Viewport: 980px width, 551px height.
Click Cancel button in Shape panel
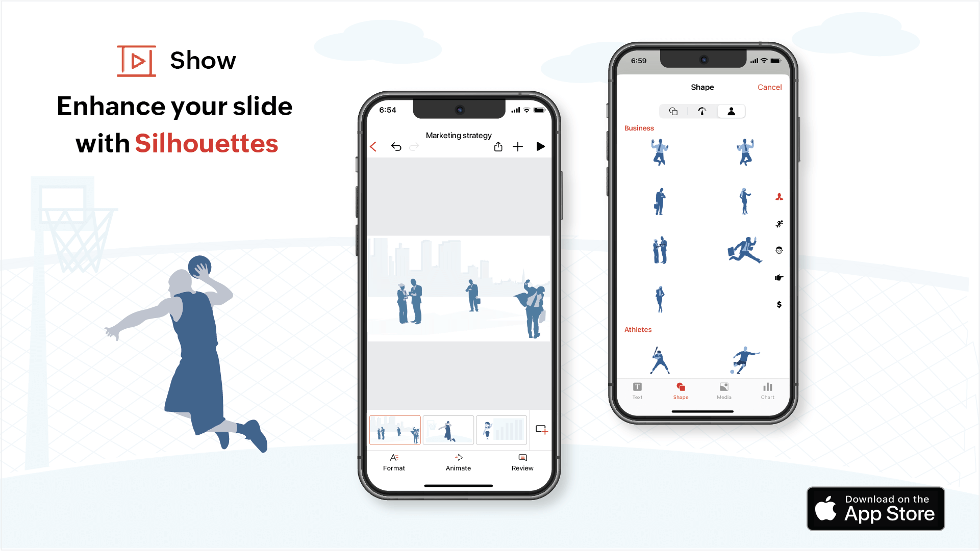point(769,87)
